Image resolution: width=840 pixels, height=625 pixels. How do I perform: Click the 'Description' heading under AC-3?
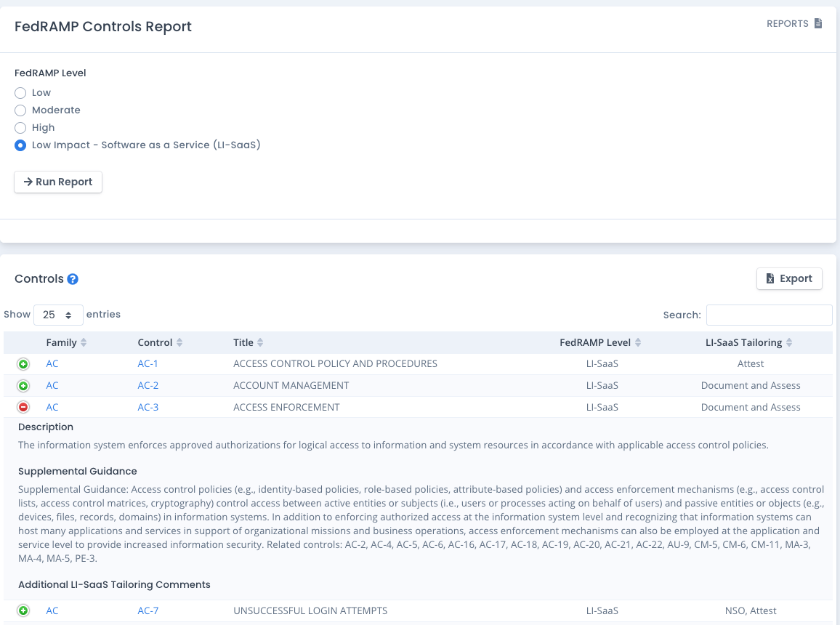click(x=46, y=427)
